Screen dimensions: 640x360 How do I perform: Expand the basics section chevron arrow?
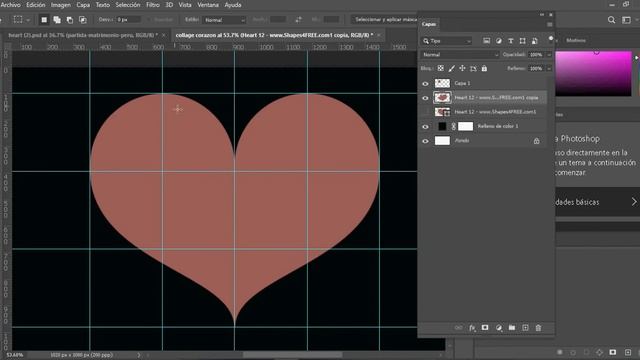[634, 202]
